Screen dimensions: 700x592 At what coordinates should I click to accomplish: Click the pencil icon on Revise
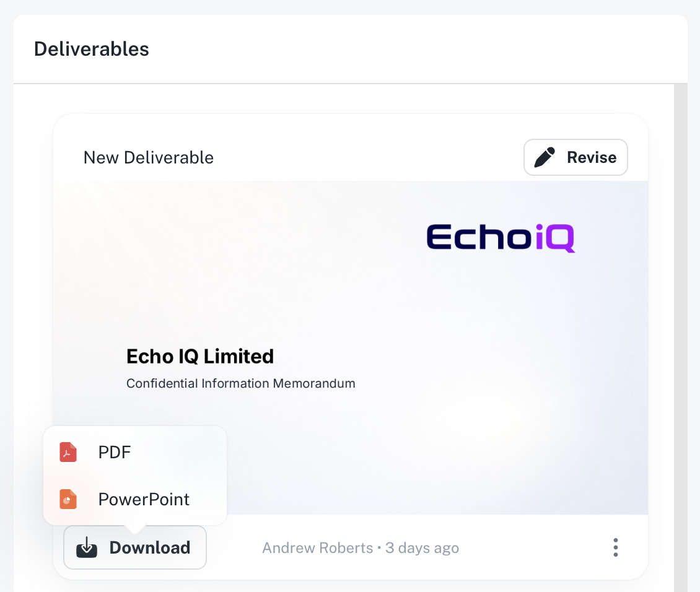coord(545,157)
